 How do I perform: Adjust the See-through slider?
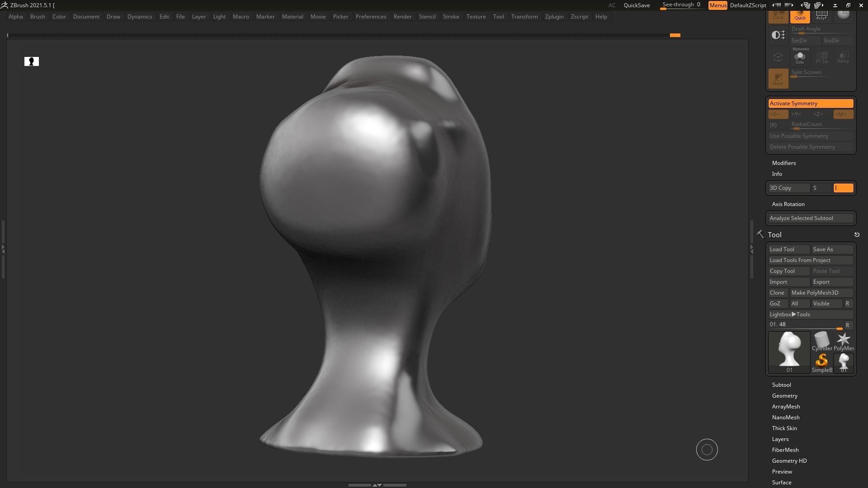(x=682, y=5)
